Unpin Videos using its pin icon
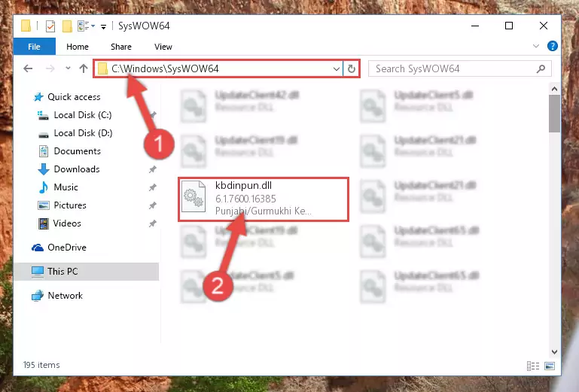 click(x=153, y=223)
